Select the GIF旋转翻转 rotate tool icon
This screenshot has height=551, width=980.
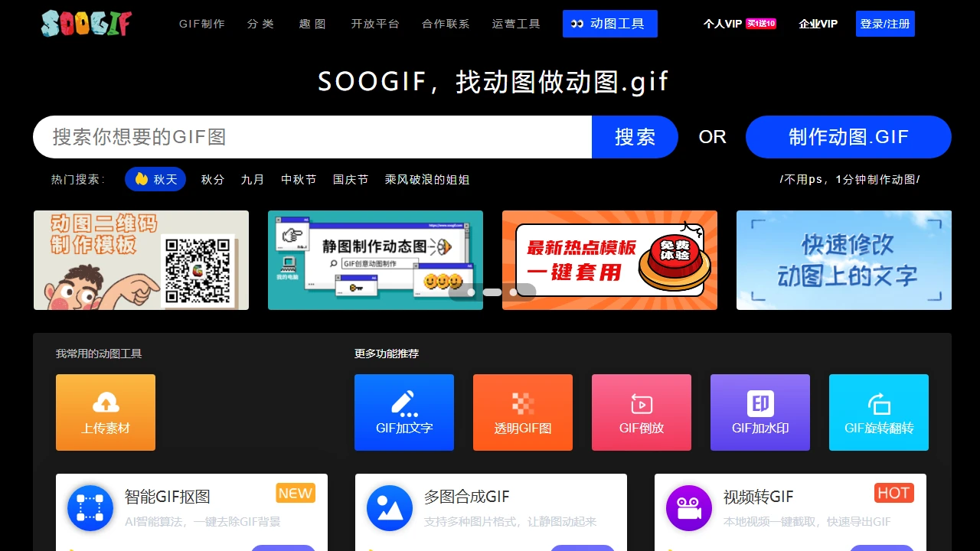pos(879,402)
